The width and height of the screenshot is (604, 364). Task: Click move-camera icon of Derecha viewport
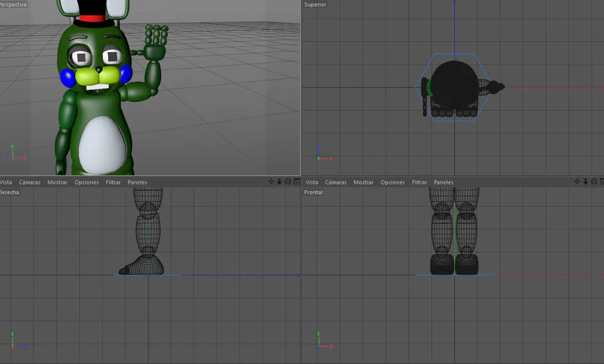(271, 182)
